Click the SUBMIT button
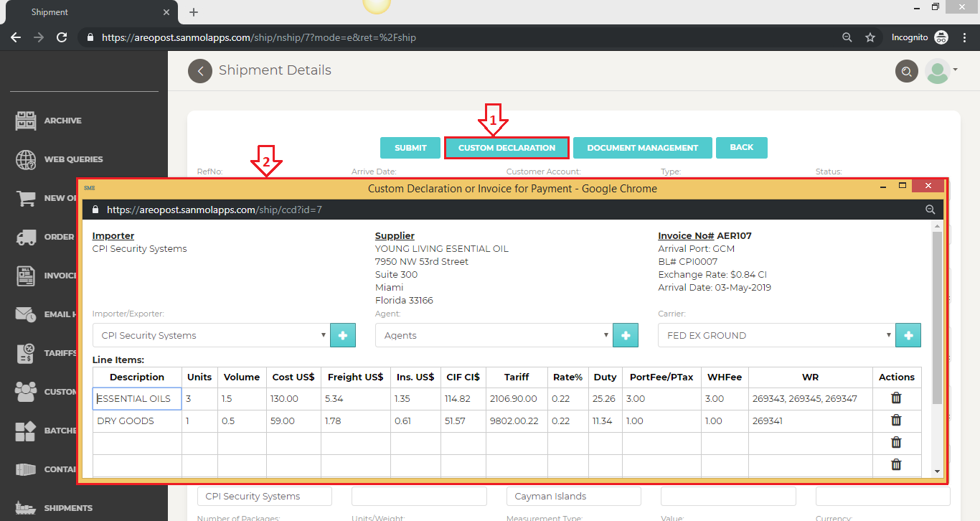 410,148
